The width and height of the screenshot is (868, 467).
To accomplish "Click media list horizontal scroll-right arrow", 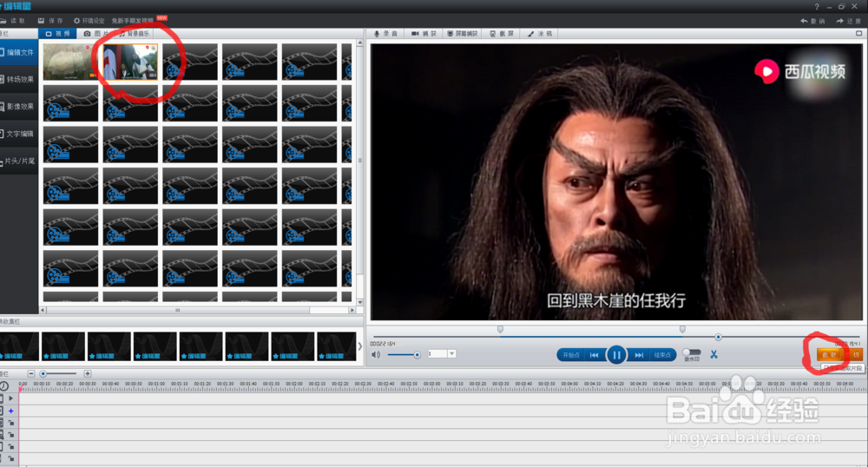I will coord(352,310).
